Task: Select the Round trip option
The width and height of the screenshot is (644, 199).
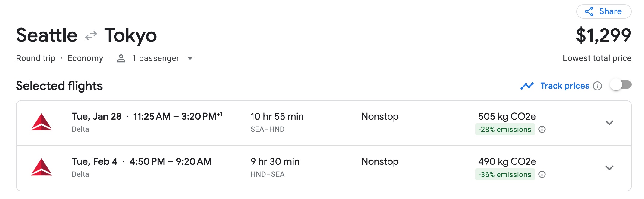Action: pos(36,58)
